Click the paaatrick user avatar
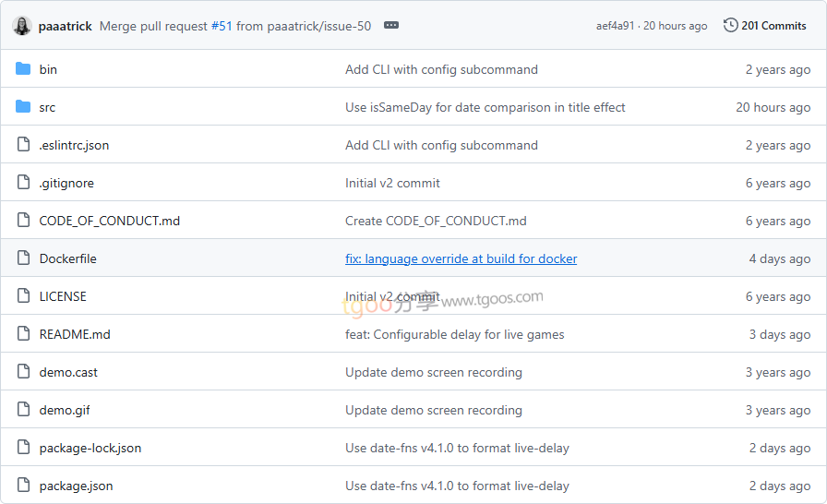Viewport: 827px width, 504px height. point(22,26)
